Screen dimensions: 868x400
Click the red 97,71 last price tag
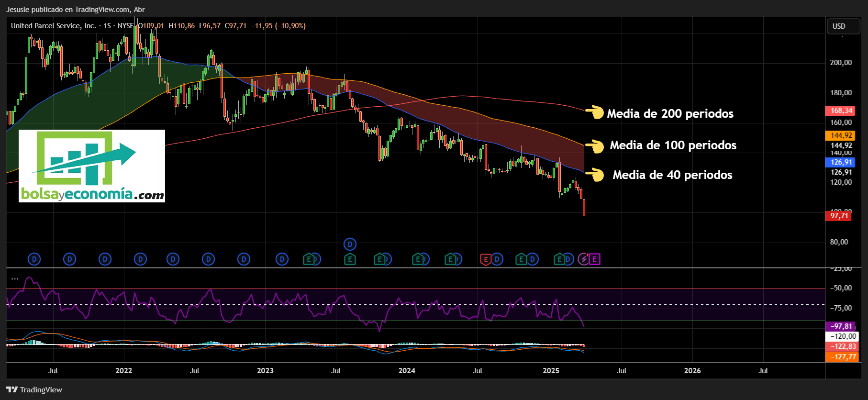pyautogui.click(x=839, y=216)
